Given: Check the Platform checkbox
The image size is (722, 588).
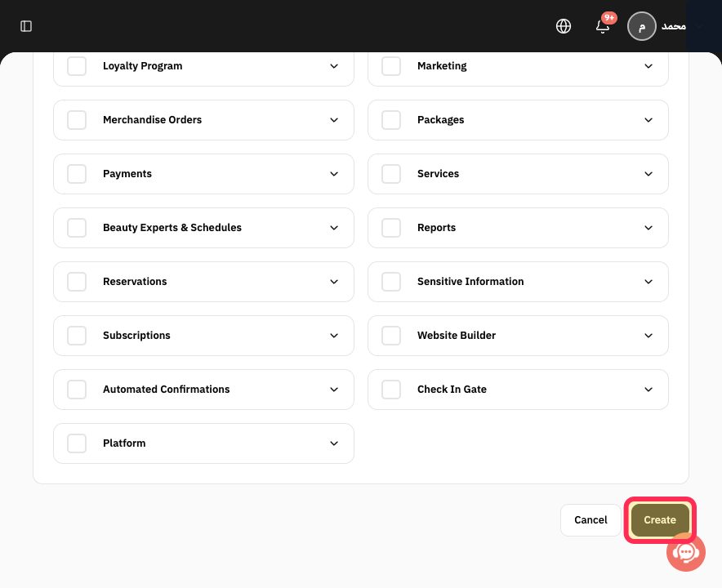Looking at the screenshot, I should pos(77,443).
